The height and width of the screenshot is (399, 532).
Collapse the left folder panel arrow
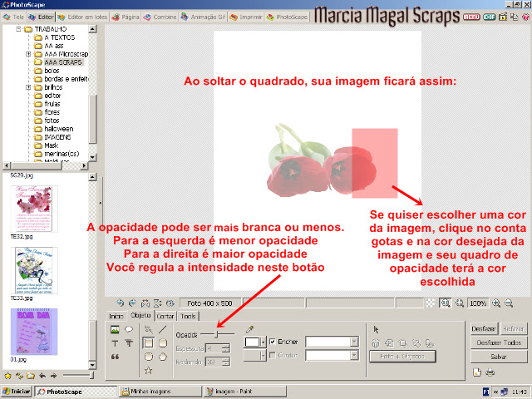click(100, 203)
